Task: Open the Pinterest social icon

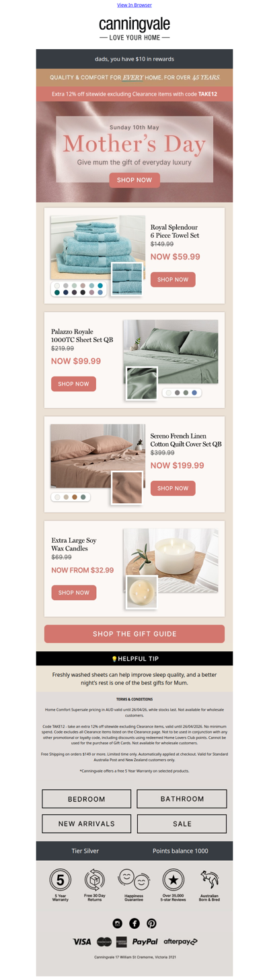Action: tap(151, 923)
